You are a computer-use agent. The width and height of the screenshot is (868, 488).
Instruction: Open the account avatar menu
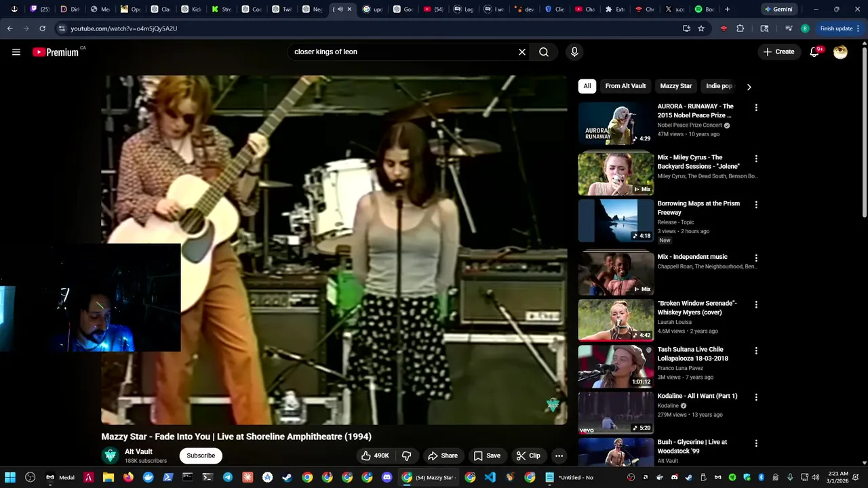[840, 52]
